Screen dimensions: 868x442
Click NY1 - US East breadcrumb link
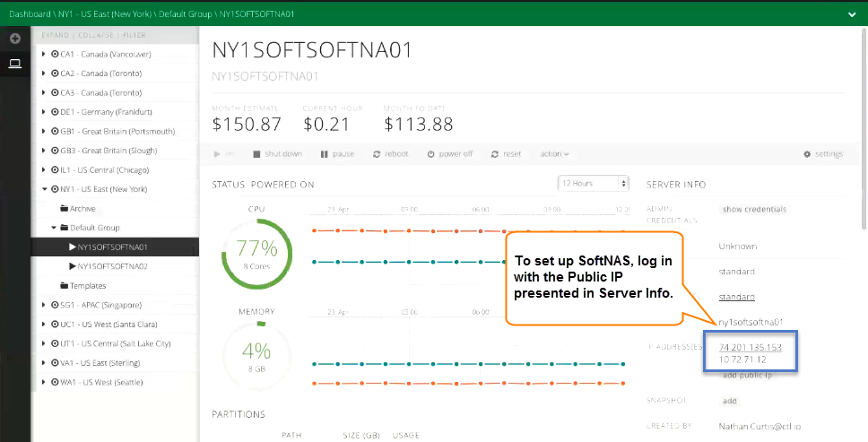tap(105, 13)
